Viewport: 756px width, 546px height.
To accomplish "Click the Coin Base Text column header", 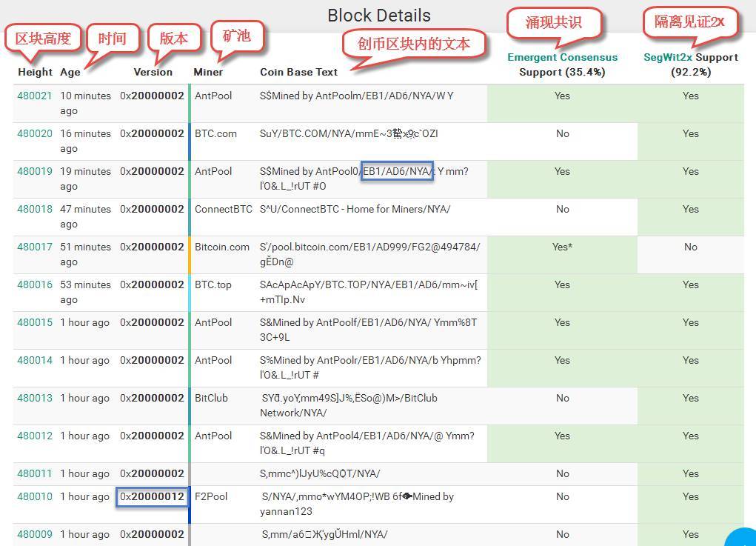I will click(x=298, y=72).
